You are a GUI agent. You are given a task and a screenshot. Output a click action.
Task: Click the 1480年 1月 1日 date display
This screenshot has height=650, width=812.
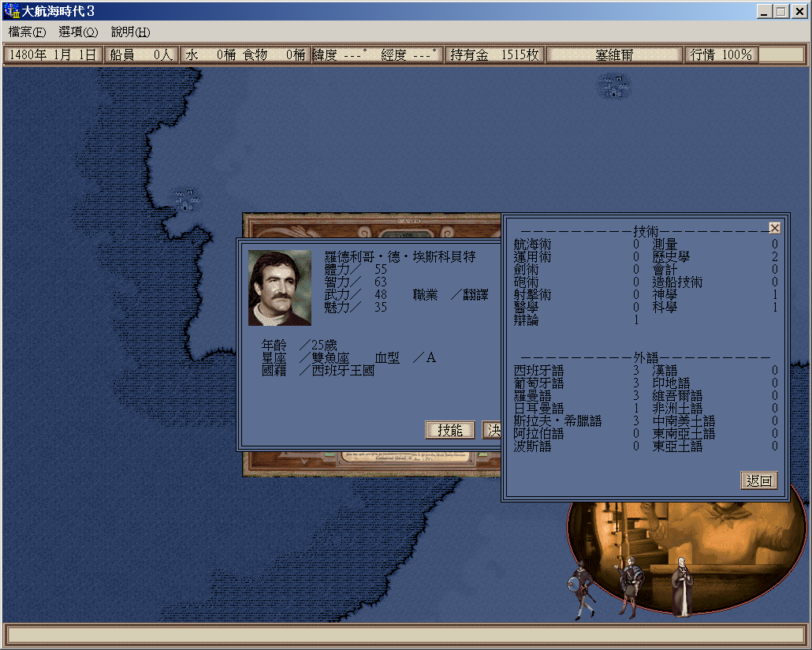[53, 55]
